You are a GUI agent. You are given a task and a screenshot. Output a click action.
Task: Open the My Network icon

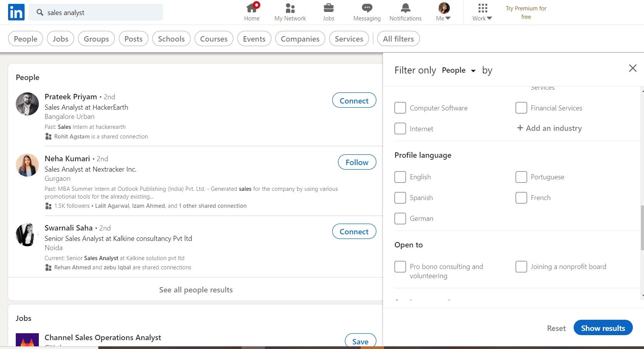click(x=290, y=8)
